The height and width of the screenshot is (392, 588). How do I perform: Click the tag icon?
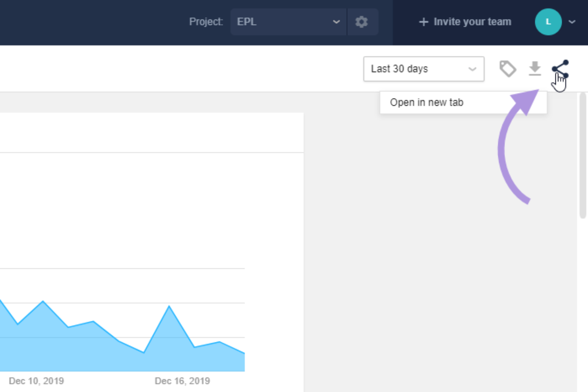click(x=507, y=69)
